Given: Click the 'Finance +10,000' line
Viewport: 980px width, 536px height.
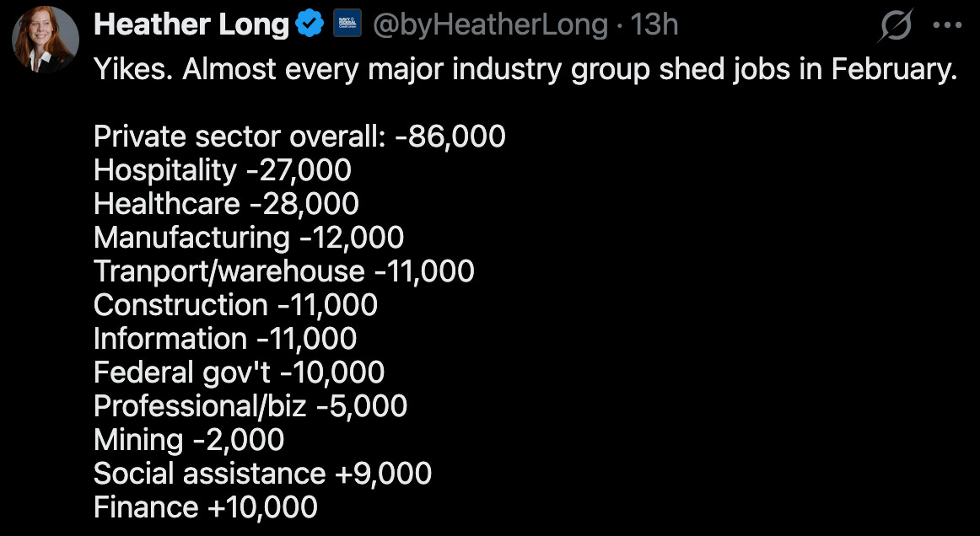Looking at the screenshot, I should tap(206, 507).
